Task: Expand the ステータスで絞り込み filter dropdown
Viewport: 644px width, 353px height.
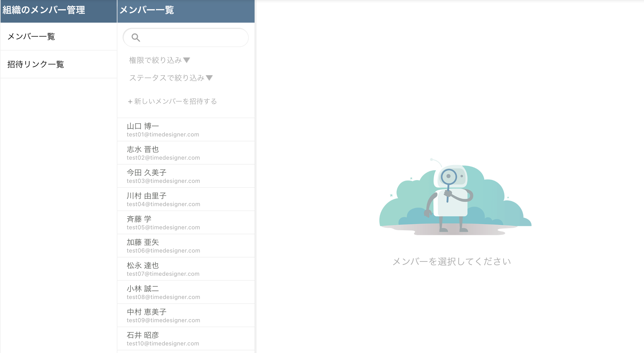Action: click(x=171, y=78)
